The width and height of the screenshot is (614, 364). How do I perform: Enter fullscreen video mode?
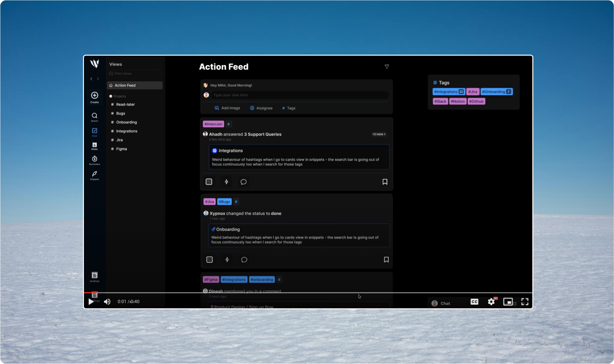click(525, 302)
